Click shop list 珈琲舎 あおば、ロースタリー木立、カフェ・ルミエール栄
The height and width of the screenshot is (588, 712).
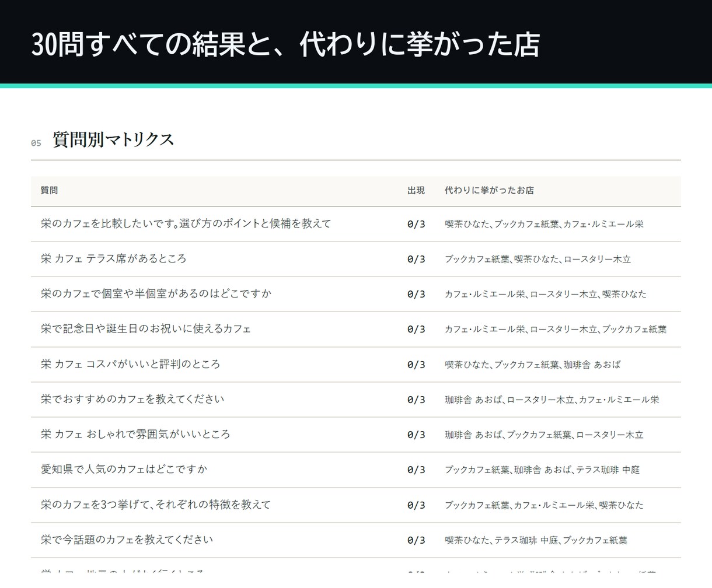pos(552,400)
